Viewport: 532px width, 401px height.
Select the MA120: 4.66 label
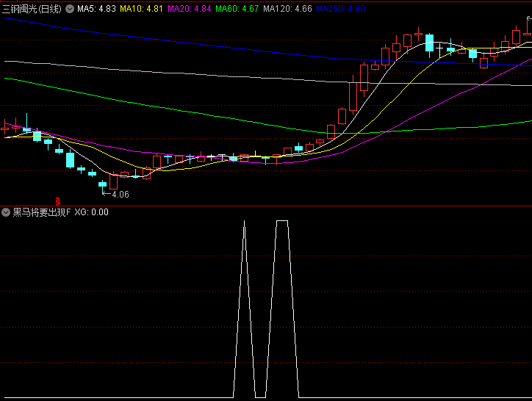point(287,9)
